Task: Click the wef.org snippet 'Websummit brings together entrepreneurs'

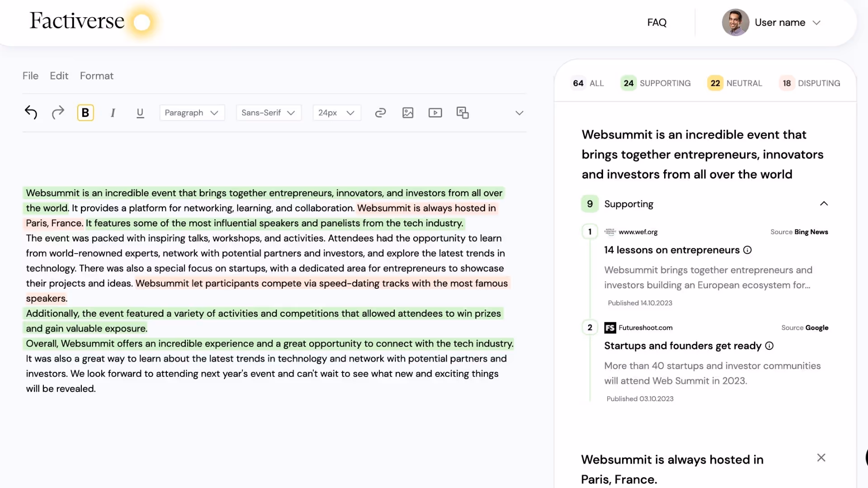Action: 708,277
